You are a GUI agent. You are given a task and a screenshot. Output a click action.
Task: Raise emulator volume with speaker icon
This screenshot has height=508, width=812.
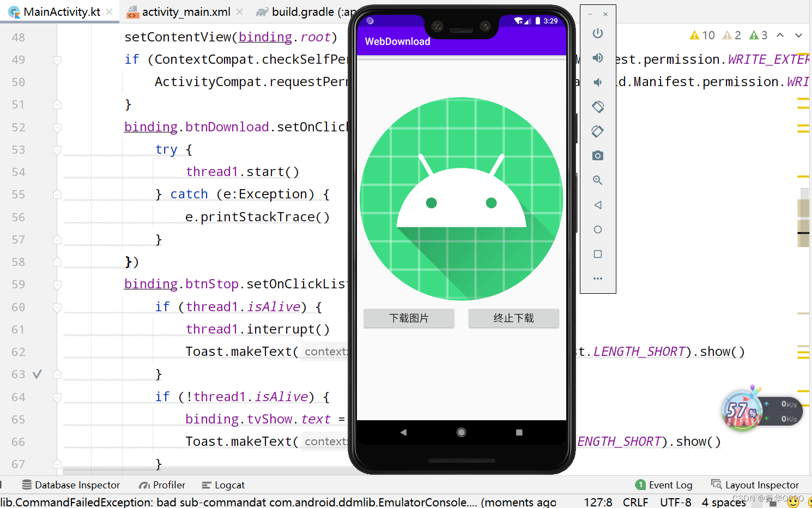tap(598, 58)
